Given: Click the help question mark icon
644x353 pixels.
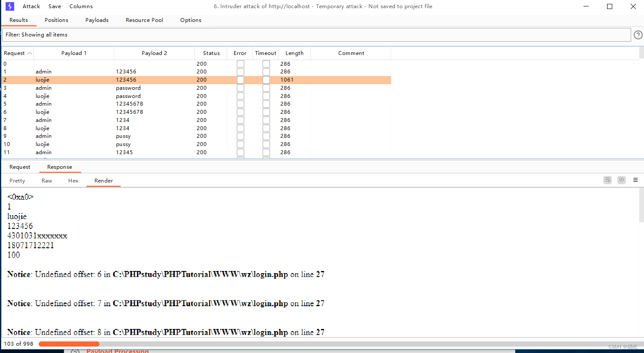Looking at the screenshot, I should click(x=638, y=35).
